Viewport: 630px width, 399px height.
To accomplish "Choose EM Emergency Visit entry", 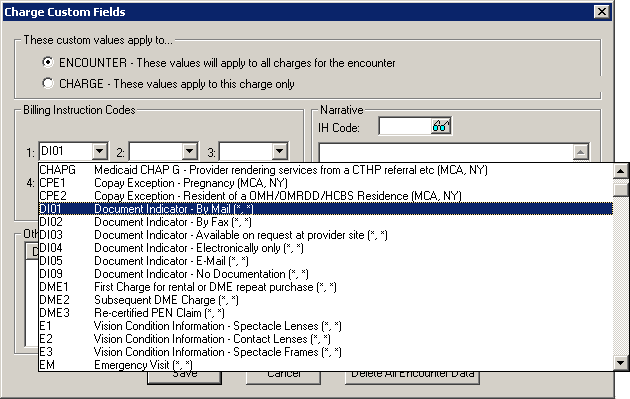I will pyautogui.click(x=326, y=364).
